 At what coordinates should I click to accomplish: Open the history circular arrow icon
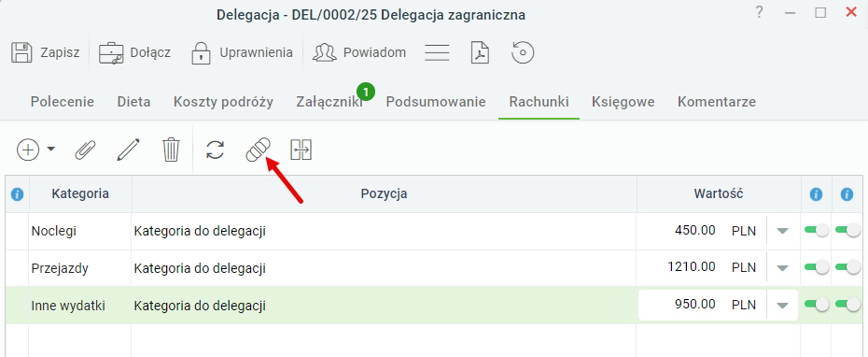(523, 52)
